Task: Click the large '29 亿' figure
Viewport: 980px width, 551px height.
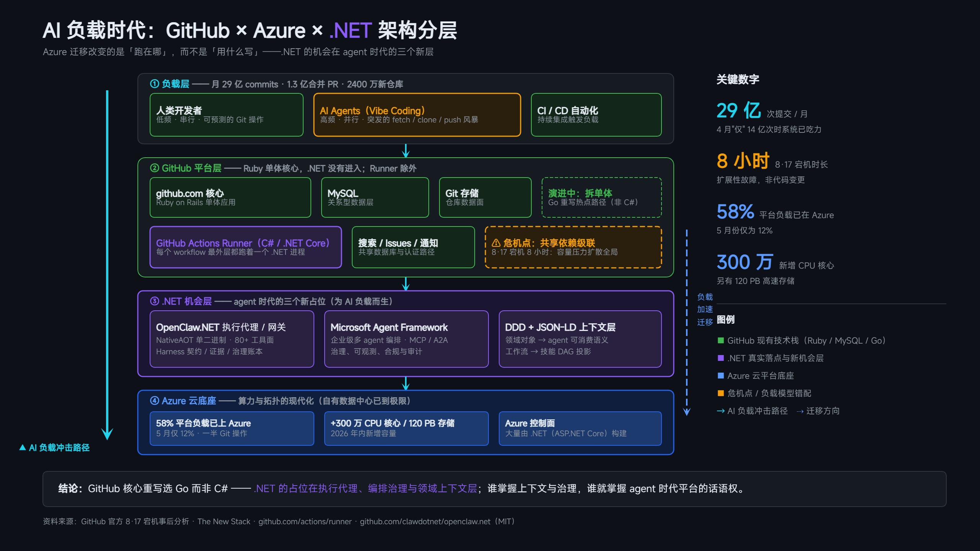Action: pyautogui.click(x=739, y=111)
